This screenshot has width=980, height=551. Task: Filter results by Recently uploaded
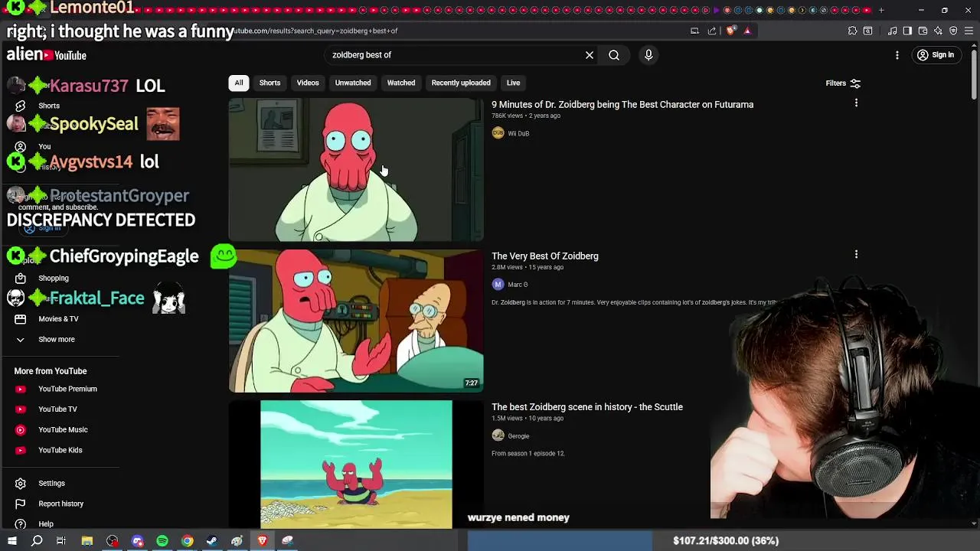(461, 83)
